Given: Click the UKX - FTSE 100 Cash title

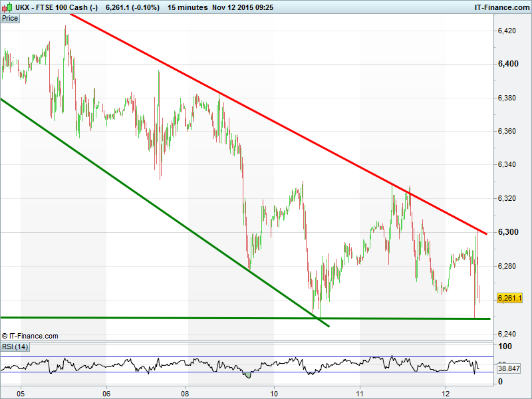Looking at the screenshot, I should 57,7.
